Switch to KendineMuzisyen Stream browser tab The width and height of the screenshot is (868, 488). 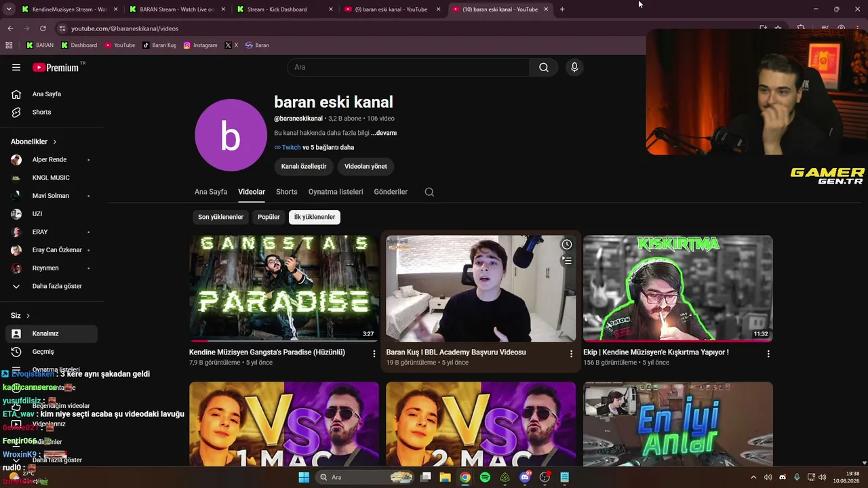tap(68, 9)
